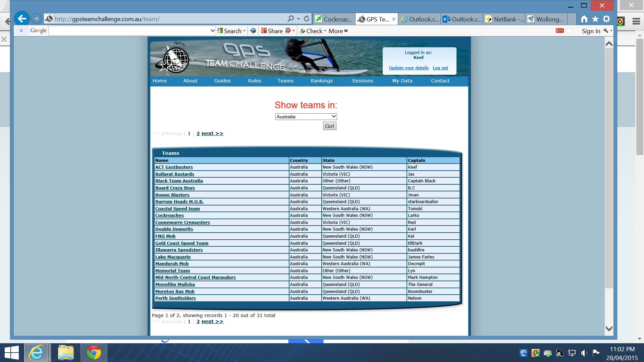Screen dimensions: 644x362
Task: Expand the Google search box dropdown arrow
Action: point(212,31)
